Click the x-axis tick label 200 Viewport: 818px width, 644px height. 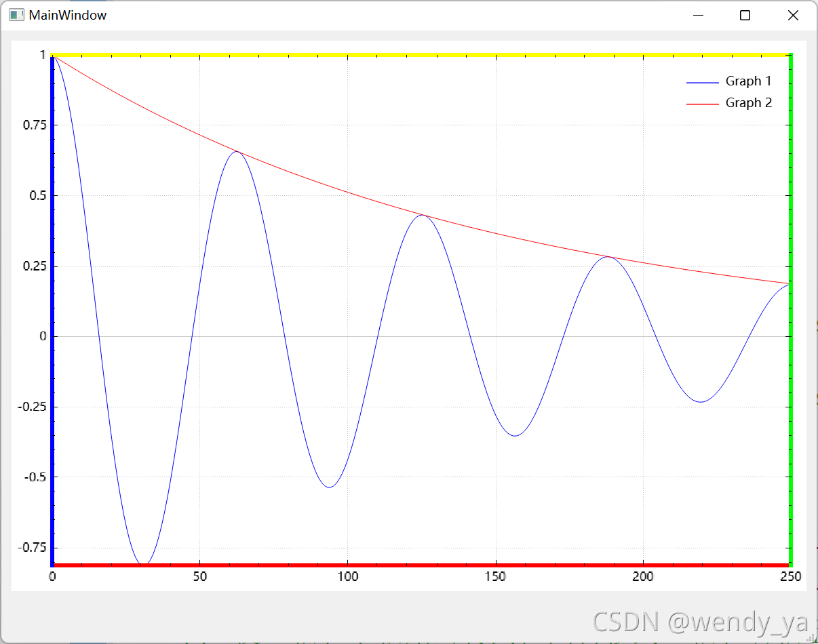click(x=643, y=577)
